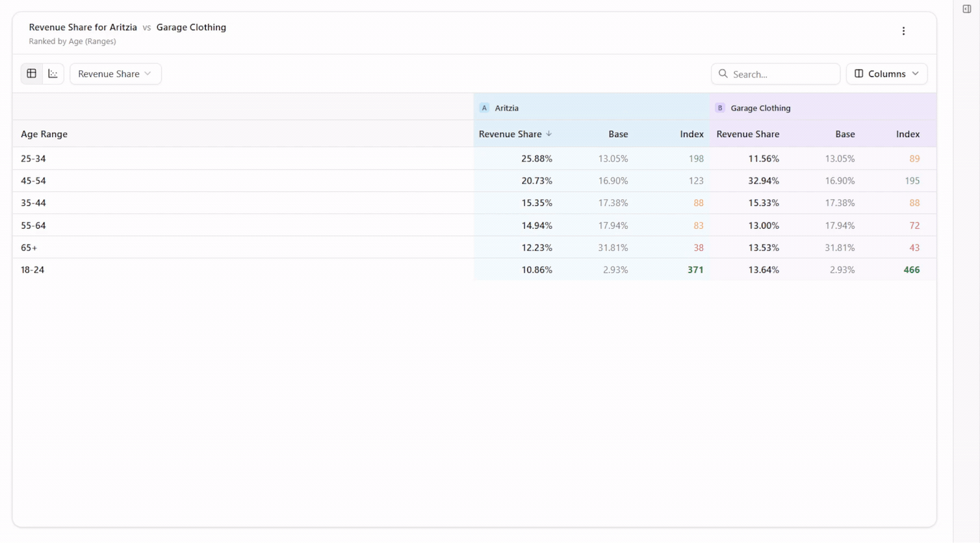Click the Aritzia A badge
The image size is (980, 543).
click(x=484, y=108)
